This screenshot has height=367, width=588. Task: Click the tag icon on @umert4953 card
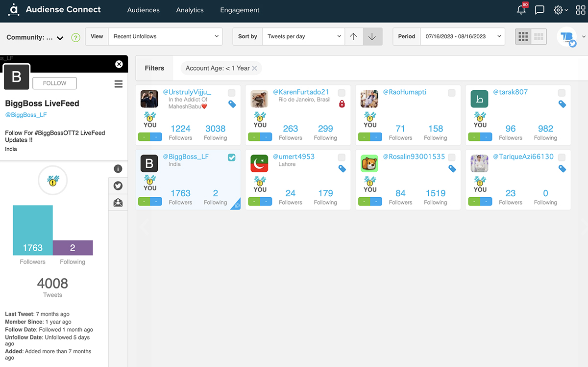pos(342,168)
